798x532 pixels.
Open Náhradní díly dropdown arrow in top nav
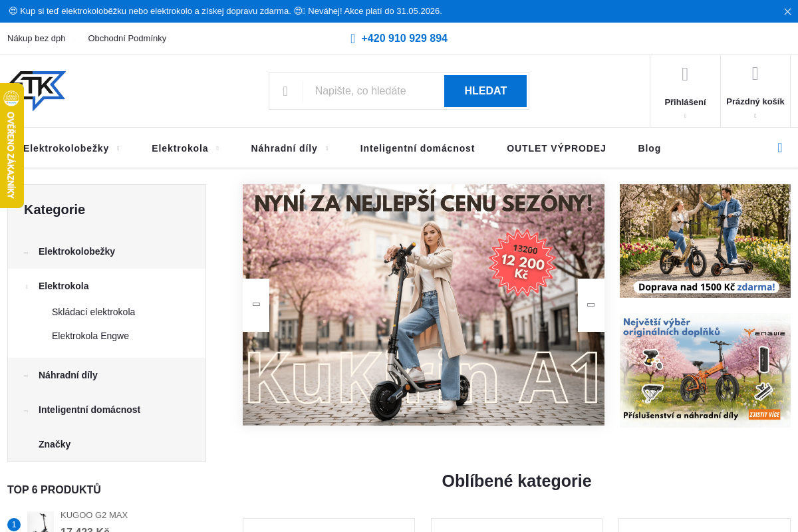click(327, 148)
